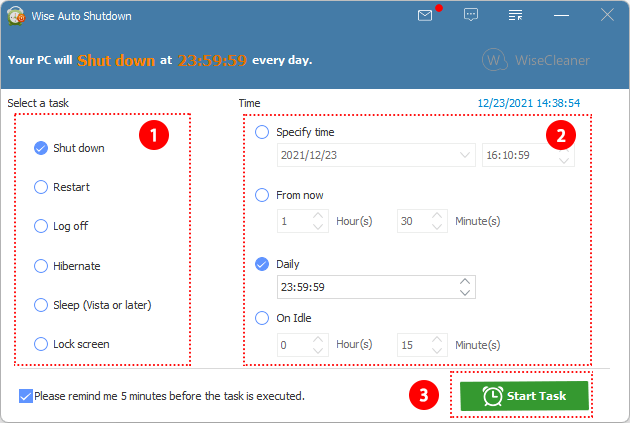The image size is (630, 423).
Task: Minimize the Wise Auto Shutdown window
Action: pos(561,16)
